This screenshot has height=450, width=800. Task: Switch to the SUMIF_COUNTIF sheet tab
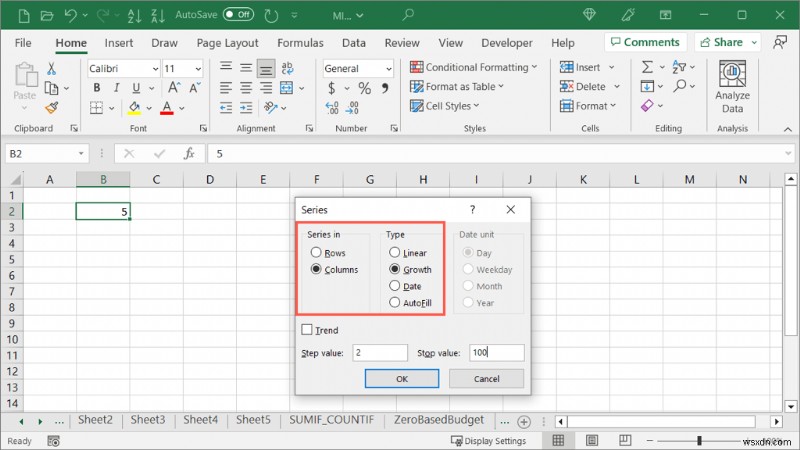332,420
